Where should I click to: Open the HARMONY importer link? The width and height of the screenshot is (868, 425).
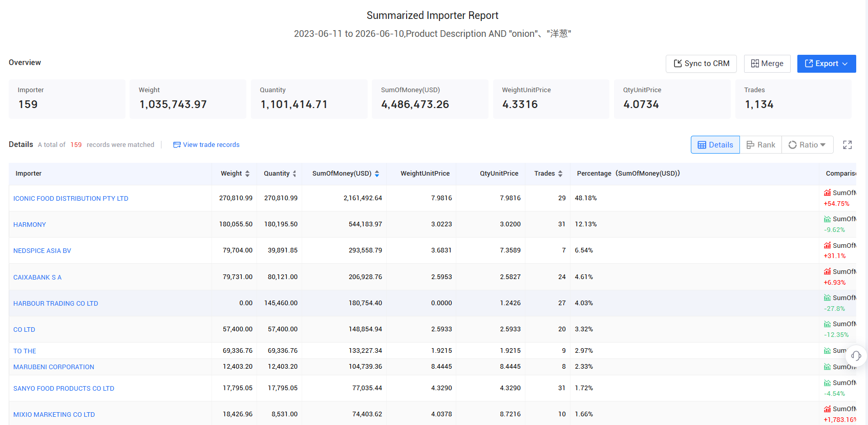coord(30,225)
